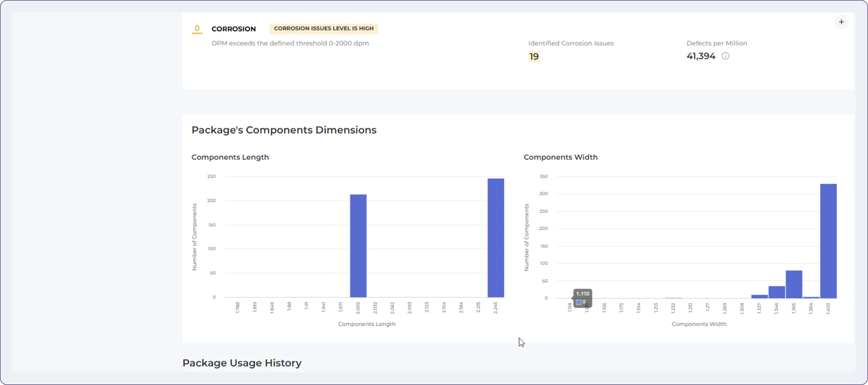Click the Corrosion droplet icon

click(197, 29)
